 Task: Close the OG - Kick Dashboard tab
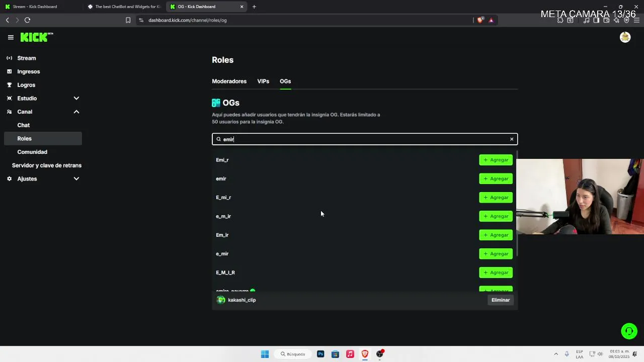point(242,7)
